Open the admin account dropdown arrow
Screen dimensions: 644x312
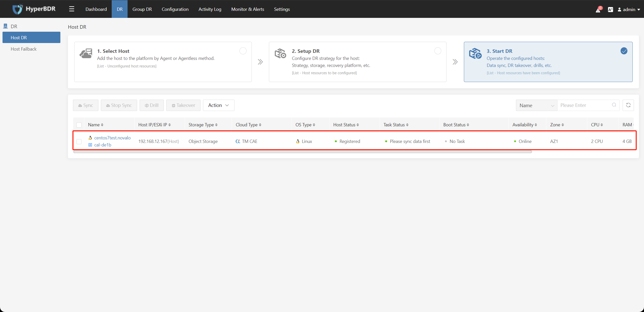pyautogui.click(x=638, y=10)
